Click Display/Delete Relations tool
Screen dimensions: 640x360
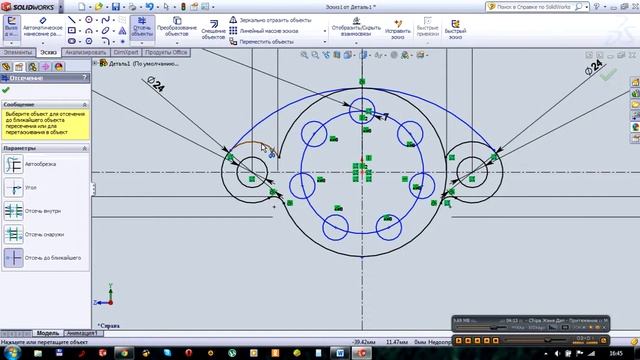coord(356,27)
